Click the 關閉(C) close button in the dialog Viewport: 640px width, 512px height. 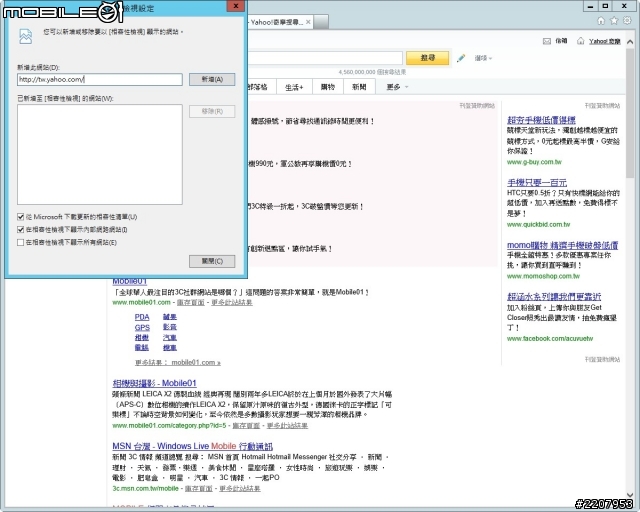click(212, 261)
